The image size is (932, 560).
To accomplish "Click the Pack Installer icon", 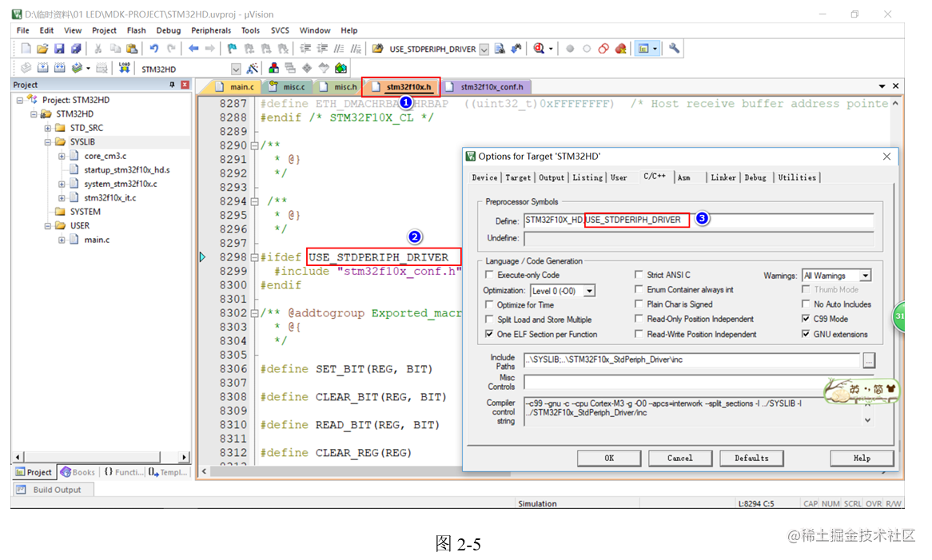I will (x=341, y=68).
